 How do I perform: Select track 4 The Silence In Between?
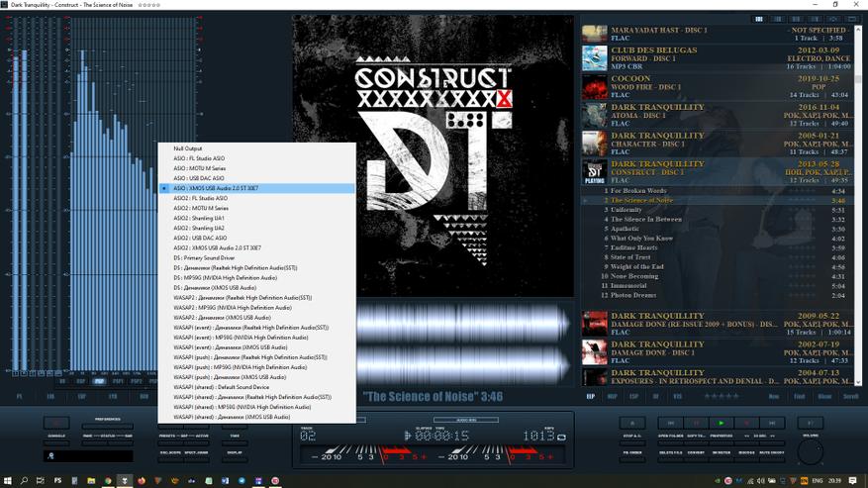tap(718, 220)
